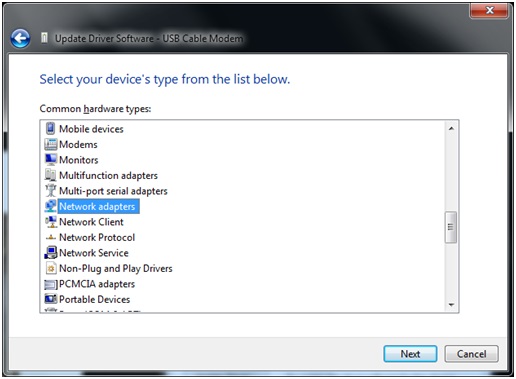Click the USB Cable Modem title icon
This screenshot has width=516, height=379.
click(x=44, y=38)
